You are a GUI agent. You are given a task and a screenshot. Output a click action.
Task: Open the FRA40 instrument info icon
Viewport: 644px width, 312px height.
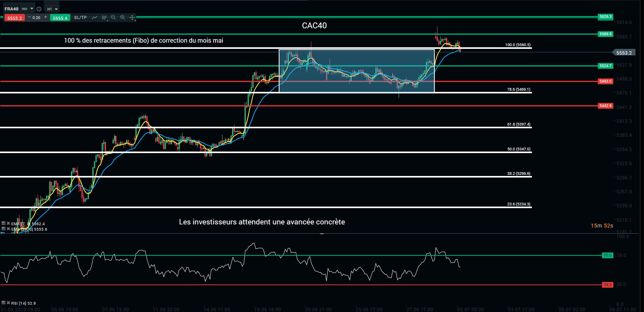coord(39,9)
